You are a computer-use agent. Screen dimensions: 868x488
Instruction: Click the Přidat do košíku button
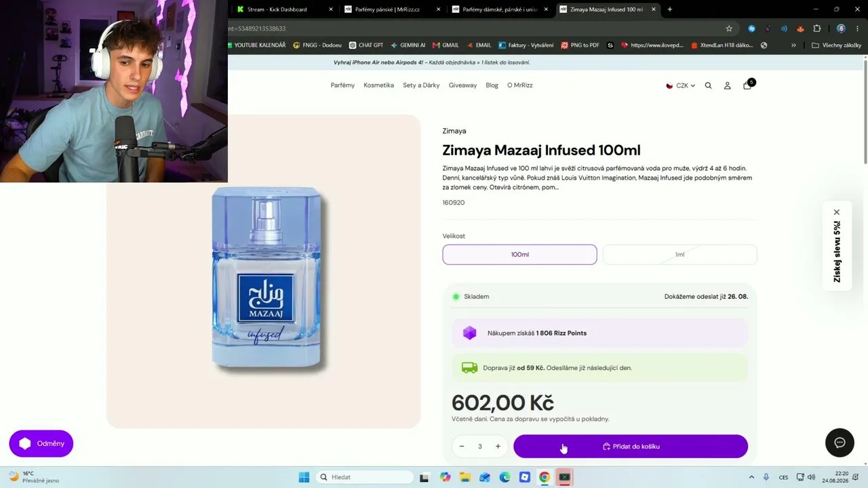click(631, 446)
